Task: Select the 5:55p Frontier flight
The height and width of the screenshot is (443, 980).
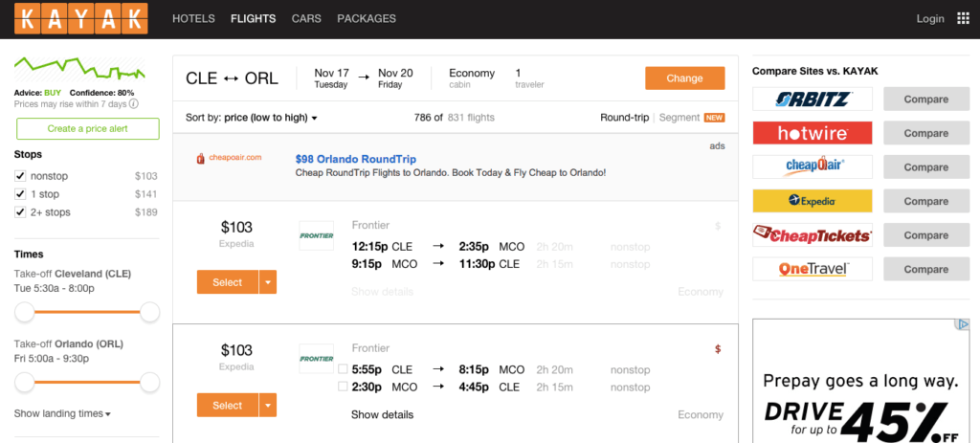Action: pyautogui.click(x=228, y=406)
